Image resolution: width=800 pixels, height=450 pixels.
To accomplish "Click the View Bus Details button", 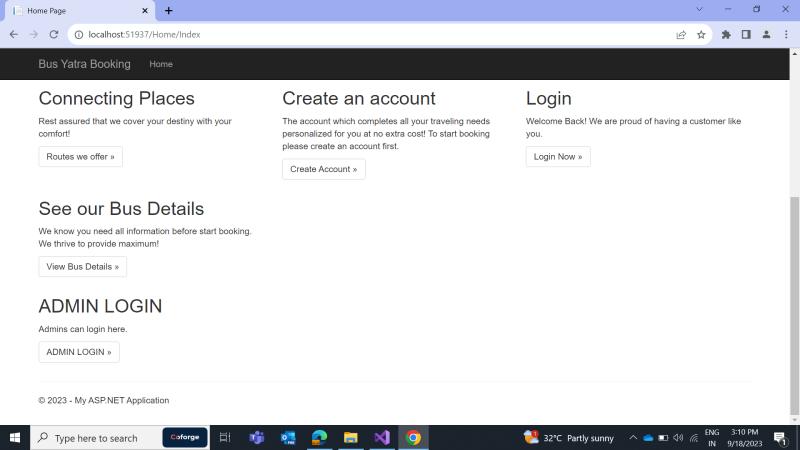I will coord(83,267).
